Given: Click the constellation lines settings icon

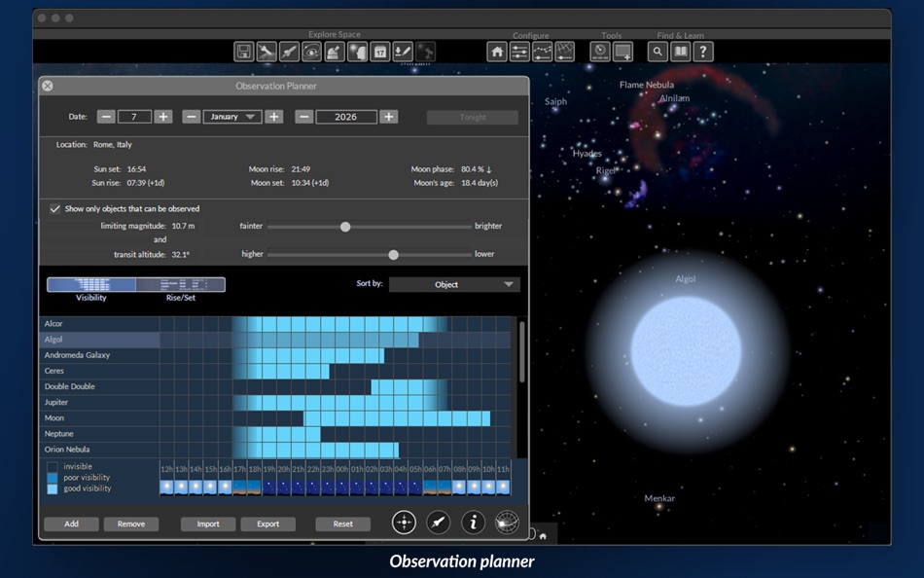Looking at the screenshot, I should click(542, 52).
